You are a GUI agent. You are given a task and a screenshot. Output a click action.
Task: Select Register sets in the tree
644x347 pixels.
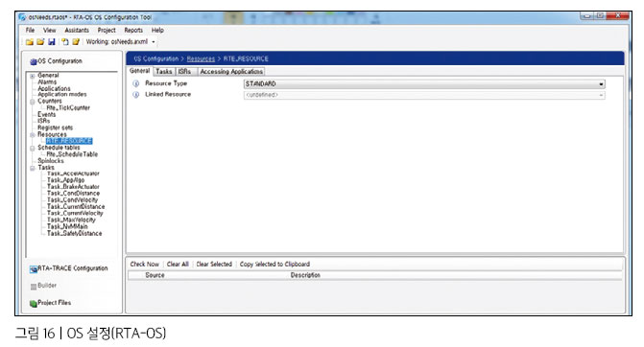pos(55,128)
